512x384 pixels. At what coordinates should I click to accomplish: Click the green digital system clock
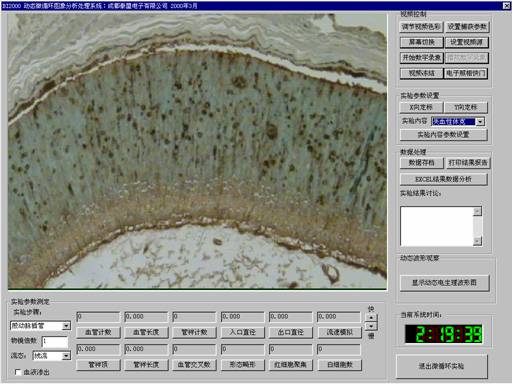(x=444, y=334)
